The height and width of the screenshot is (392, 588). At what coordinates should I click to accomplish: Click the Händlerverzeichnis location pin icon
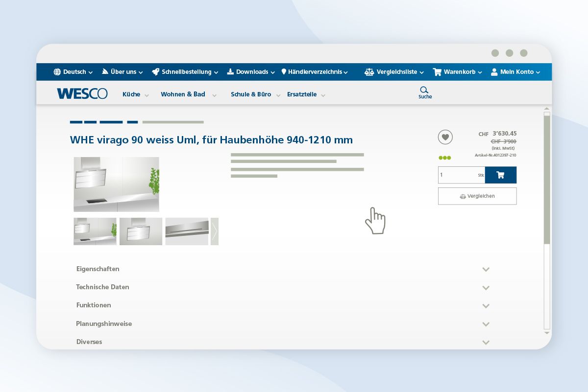(284, 71)
